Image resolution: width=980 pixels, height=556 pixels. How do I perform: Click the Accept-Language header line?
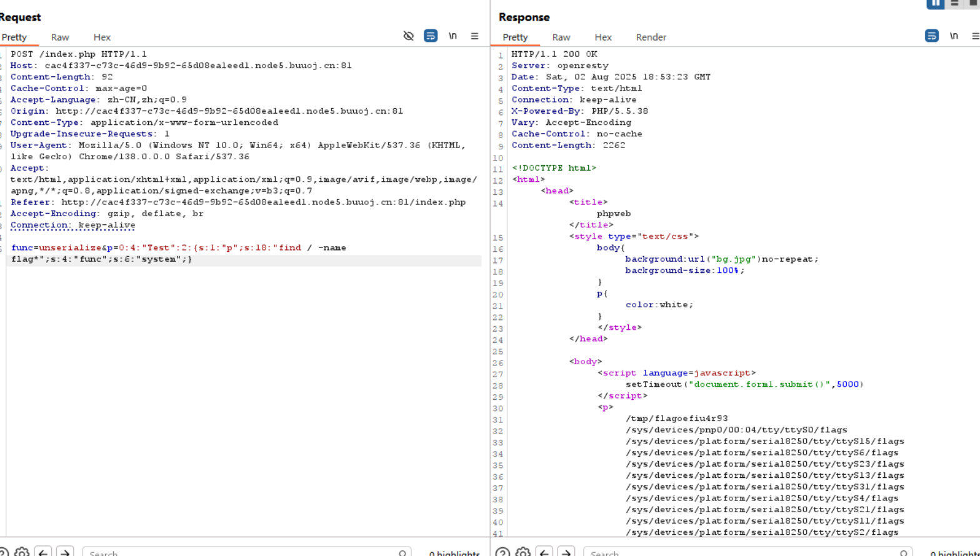tap(99, 100)
